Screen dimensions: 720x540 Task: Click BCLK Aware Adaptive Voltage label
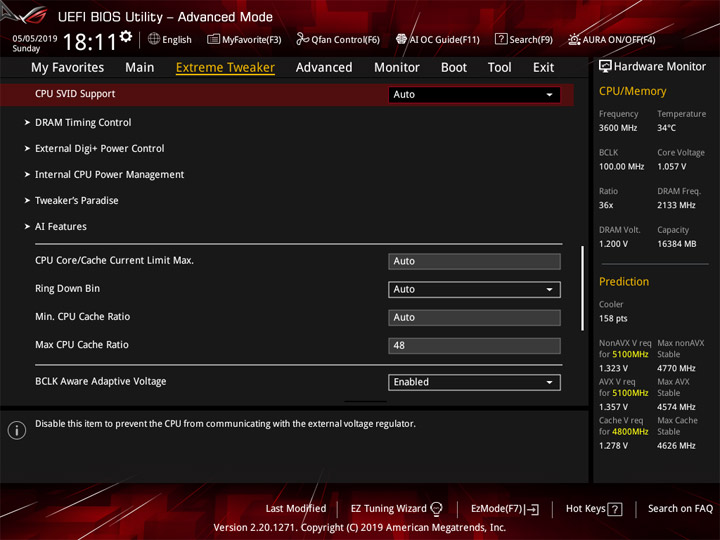(x=101, y=381)
